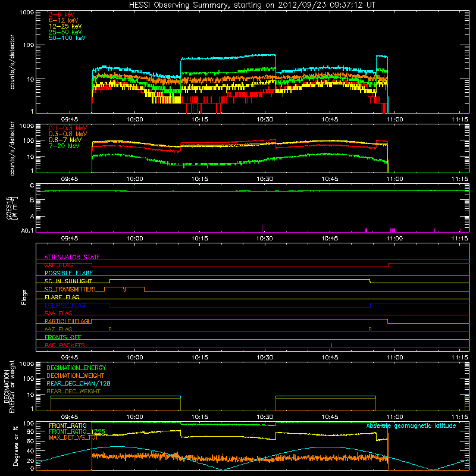
Task: Select the ECLIPSE_FLAG label
Action: pyautogui.click(x=65, y=305)
